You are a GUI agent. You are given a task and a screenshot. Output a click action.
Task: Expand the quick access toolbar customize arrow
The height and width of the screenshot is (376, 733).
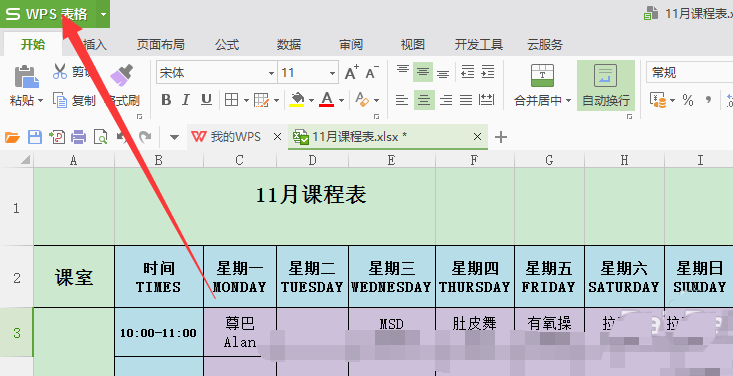[x=174, y=137]
